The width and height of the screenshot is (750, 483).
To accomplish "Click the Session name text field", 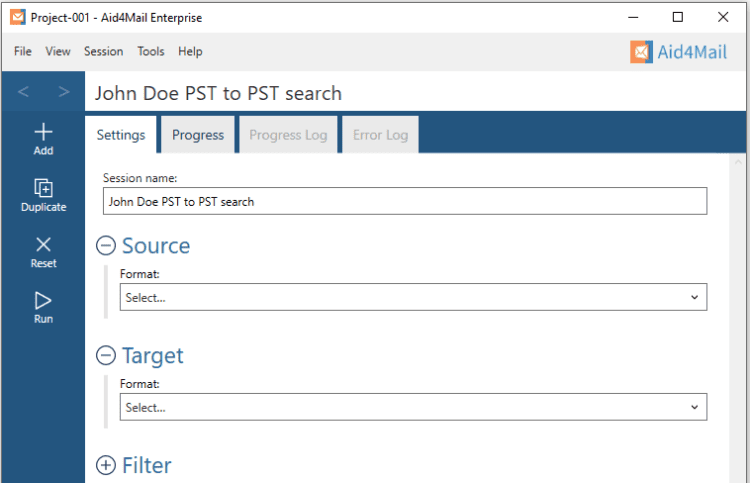I will (405, 201).
